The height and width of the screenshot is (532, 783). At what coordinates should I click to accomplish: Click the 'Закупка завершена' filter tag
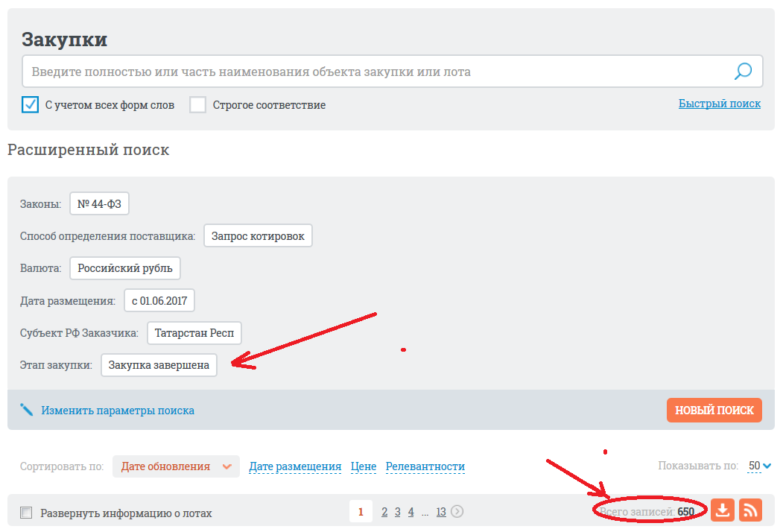click(159, 365)
